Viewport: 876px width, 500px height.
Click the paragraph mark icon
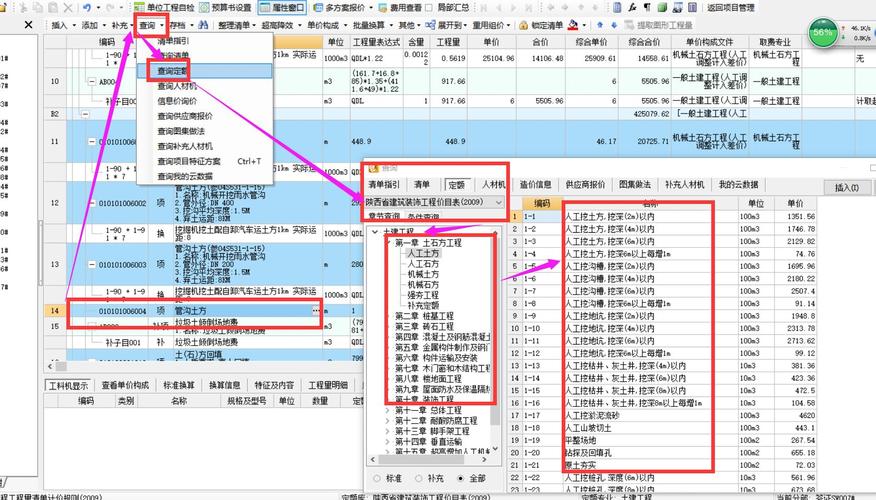647,7
